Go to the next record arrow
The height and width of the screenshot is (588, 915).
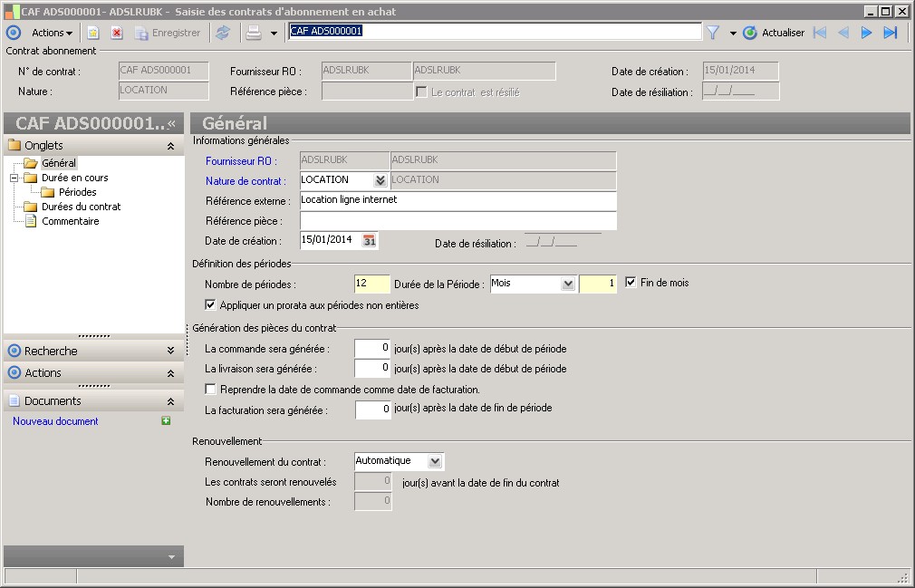click(x=867, y=33)
